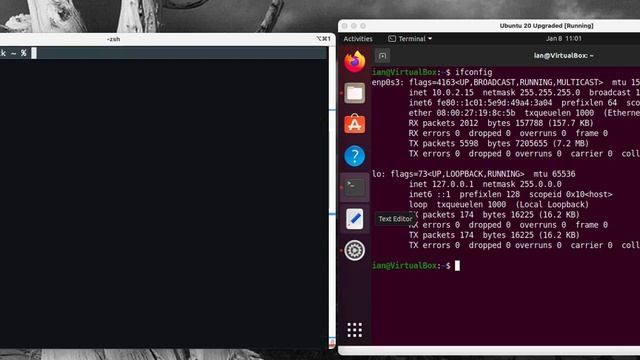Click the 'ifconfig' command text
The image size is (640, 360).
(x=473, y=72)
